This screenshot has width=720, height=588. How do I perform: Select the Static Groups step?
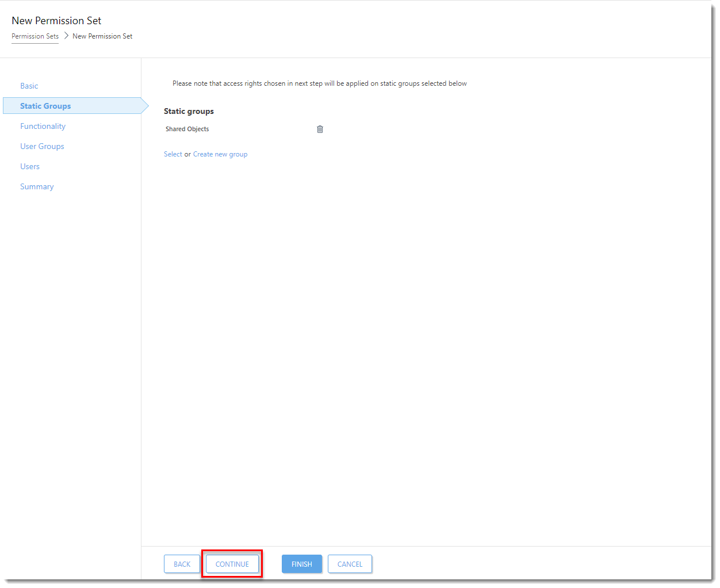tap(45, 106)
